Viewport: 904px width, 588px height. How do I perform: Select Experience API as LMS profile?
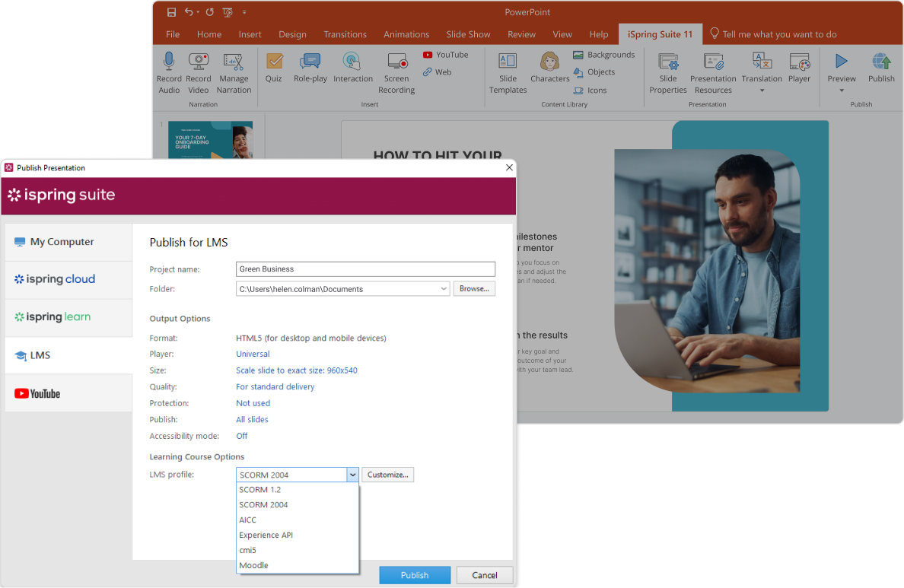coord(266,535)
